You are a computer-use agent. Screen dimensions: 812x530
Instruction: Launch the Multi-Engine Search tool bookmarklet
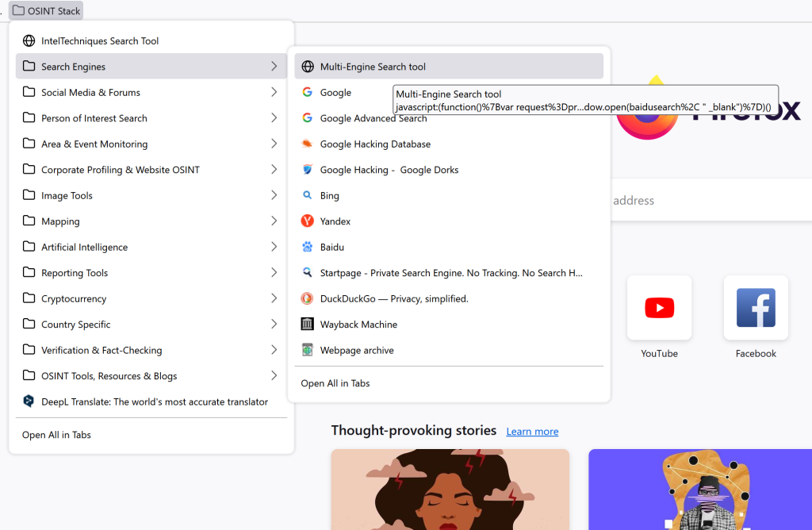coord(449,67)
